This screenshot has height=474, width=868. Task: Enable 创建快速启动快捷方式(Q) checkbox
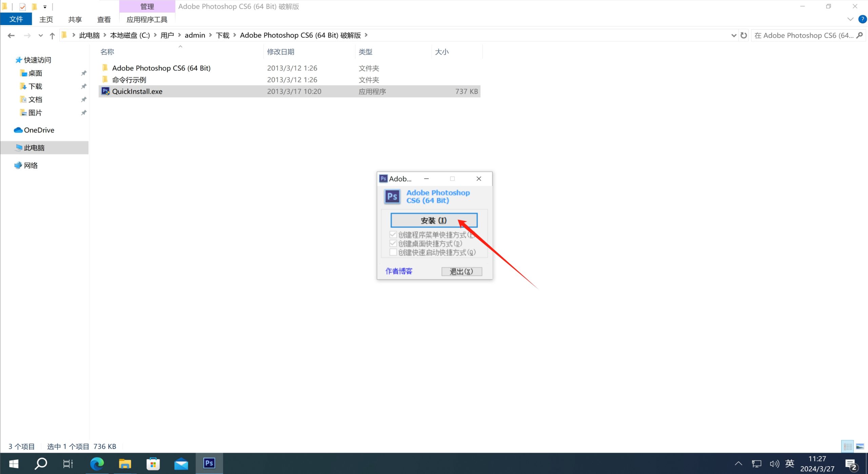(x=393, y=252)
